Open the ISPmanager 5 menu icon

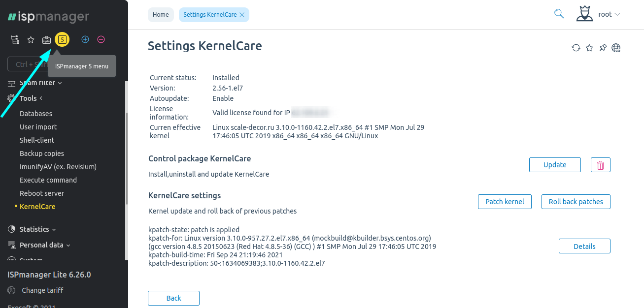click(x=62, y=39)
